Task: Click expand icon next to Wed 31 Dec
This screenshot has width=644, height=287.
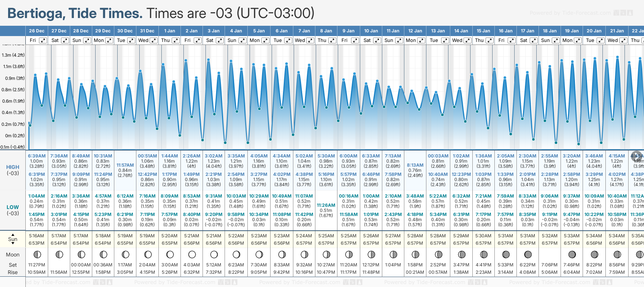Action: click(x=154, y=40)
